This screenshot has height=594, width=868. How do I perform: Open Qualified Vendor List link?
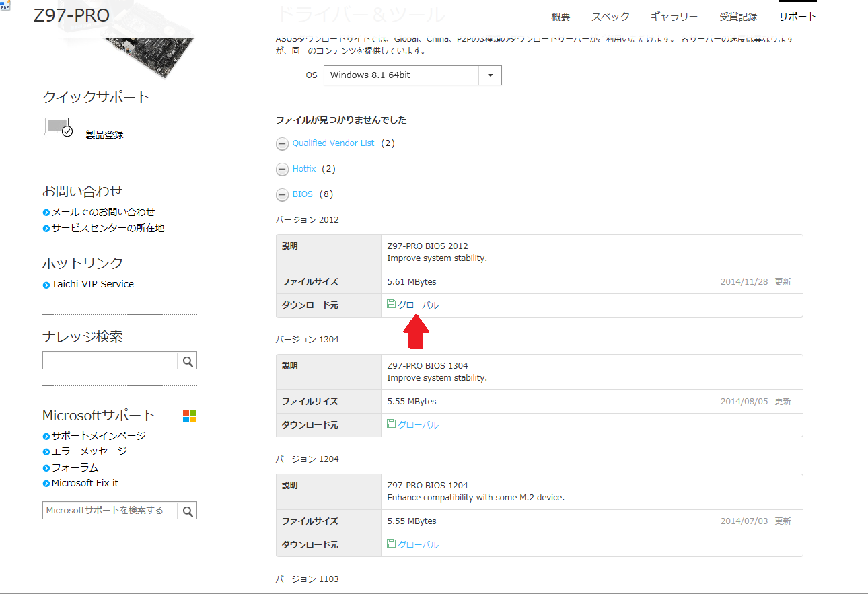[333, 143]
